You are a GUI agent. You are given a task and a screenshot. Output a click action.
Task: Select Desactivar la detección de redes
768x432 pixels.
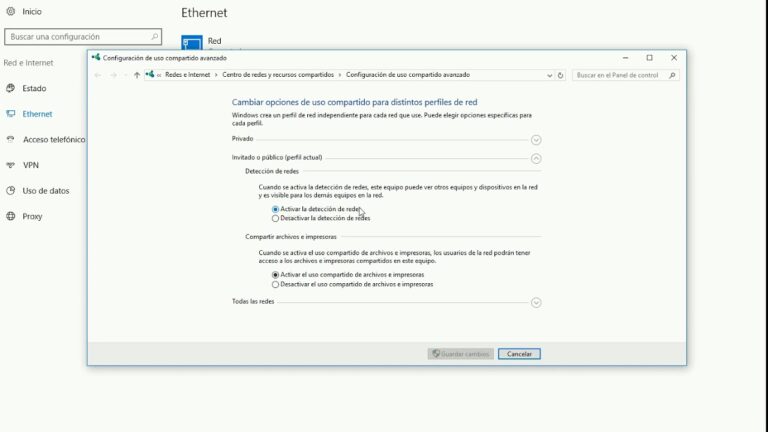(x=275, y=218)
